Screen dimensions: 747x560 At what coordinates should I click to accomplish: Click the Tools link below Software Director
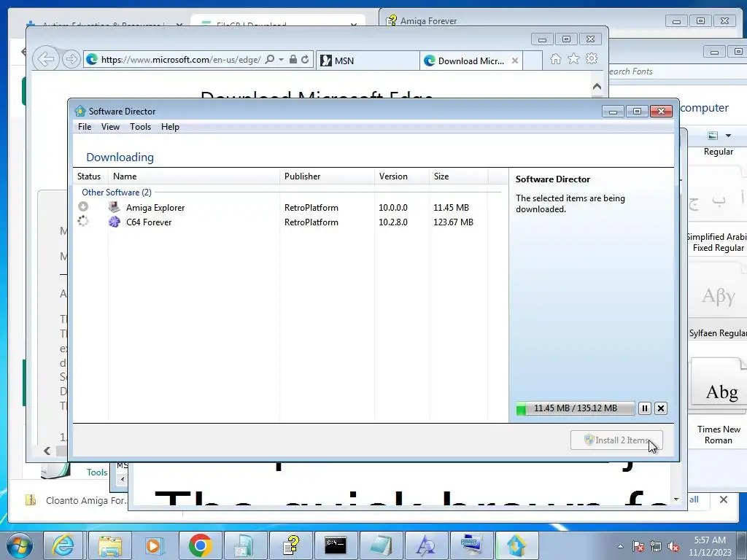click(97, 472)
